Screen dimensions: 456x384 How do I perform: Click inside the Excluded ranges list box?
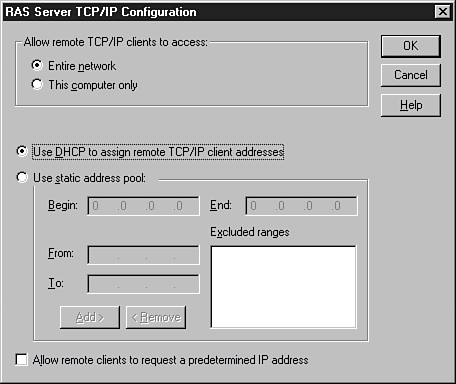[x=284, y=287]
